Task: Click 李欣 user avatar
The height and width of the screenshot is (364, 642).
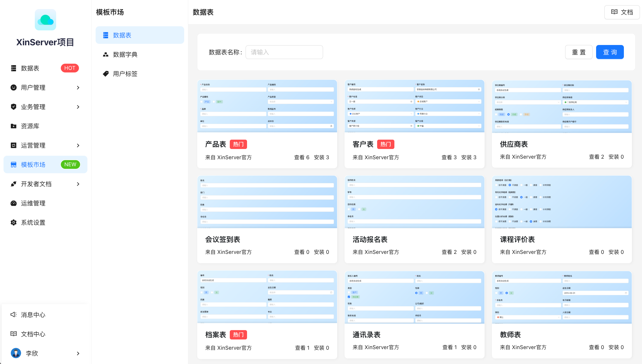Action: coord(16,353)
